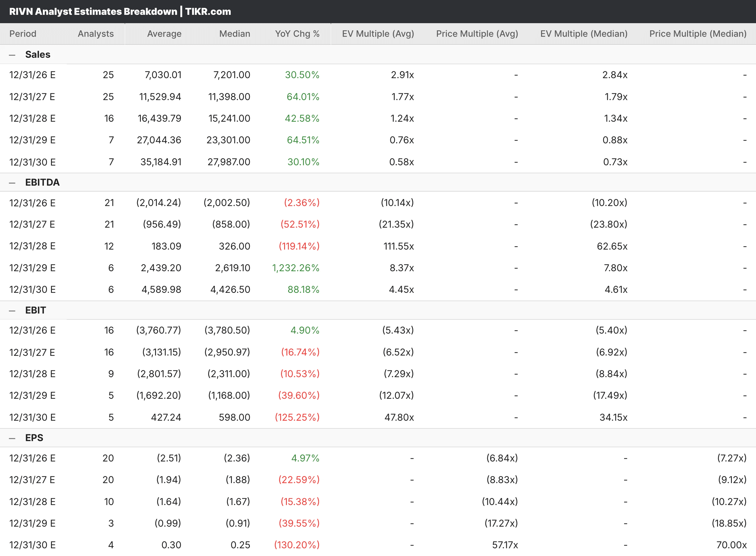
Task: Select the Average column header
Action: (164, 34)
